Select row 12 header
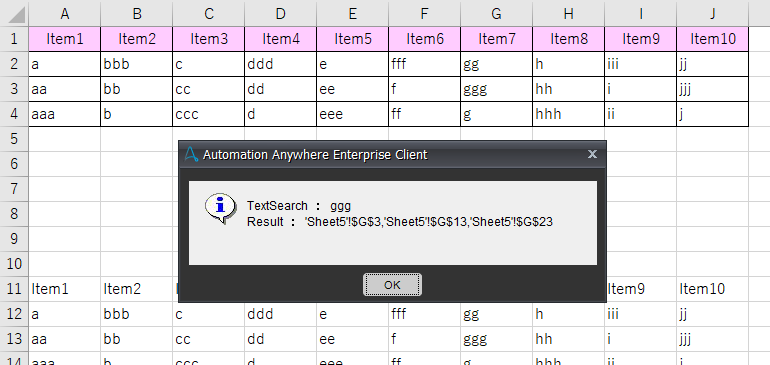 point(14,314)
